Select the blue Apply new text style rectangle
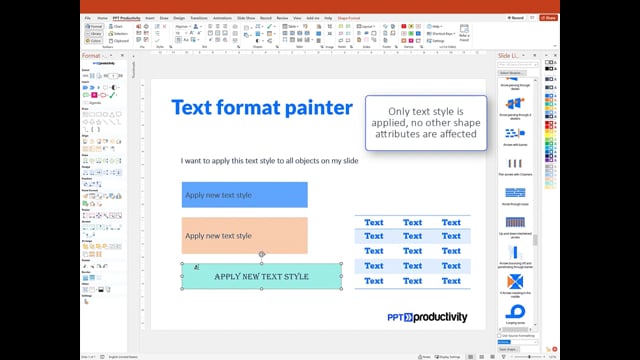Viewport: 640px width, 360px height. [244, 195]
